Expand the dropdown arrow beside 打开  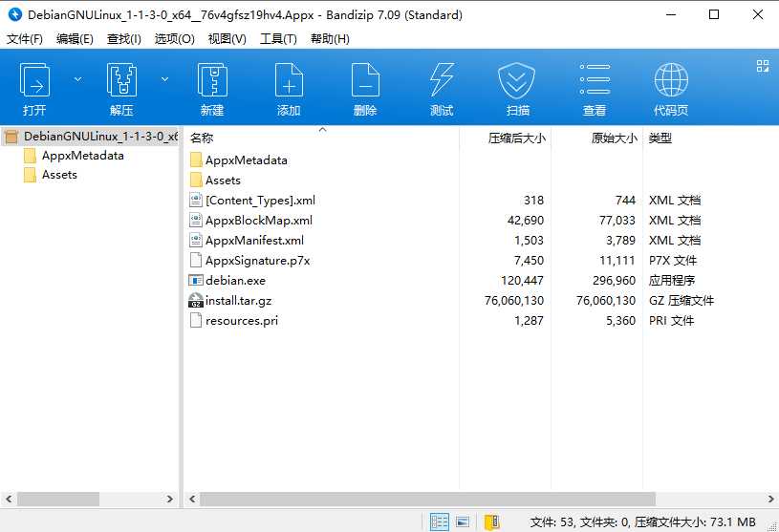pos(78,79)
